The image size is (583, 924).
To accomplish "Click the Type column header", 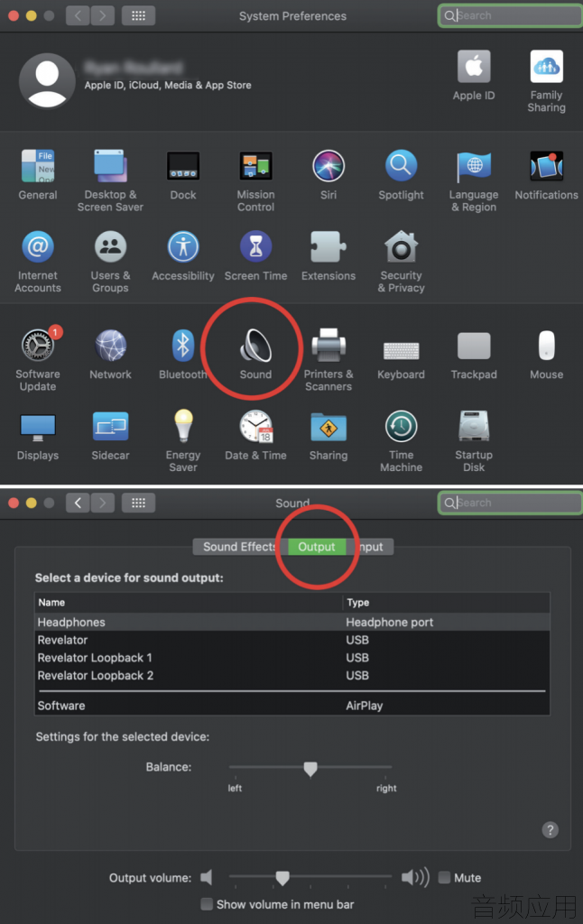I will coord(446,602).
